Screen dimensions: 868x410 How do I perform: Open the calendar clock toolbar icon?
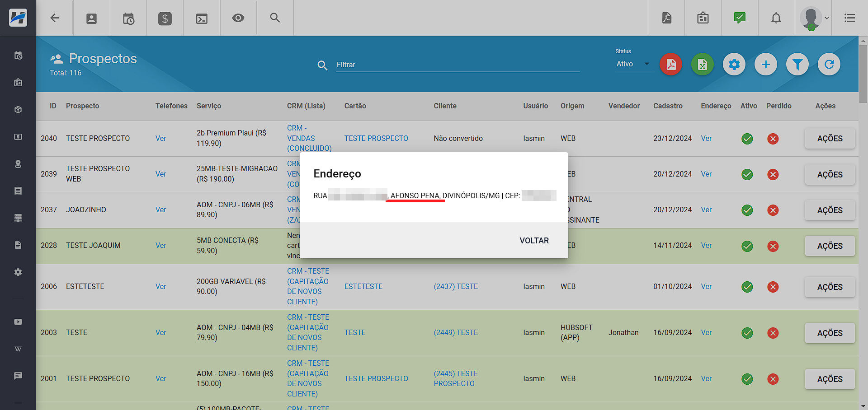[x=128, y=19]
